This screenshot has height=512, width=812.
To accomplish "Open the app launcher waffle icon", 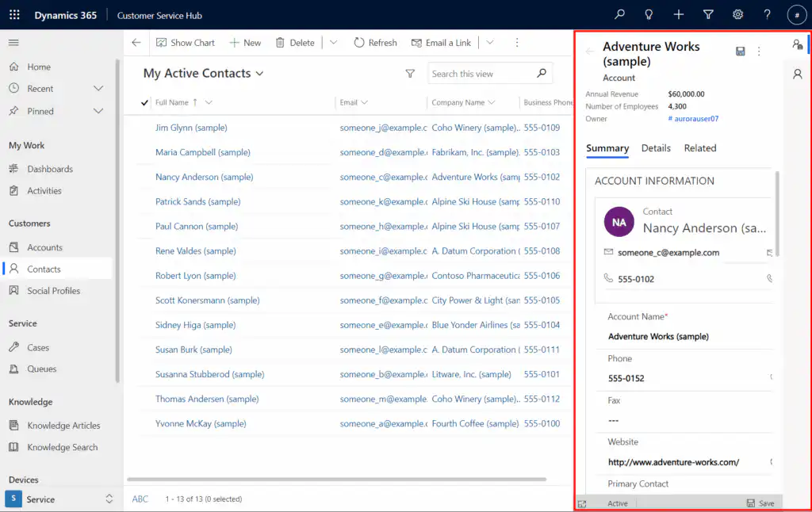I will (14, 15).
